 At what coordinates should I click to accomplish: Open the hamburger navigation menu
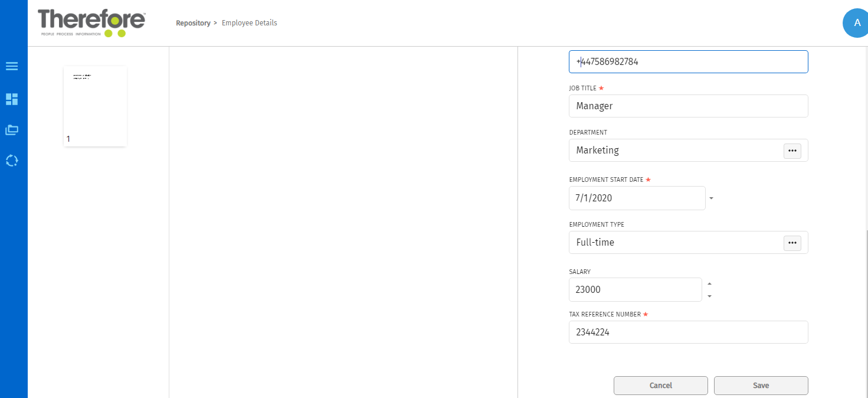click(x=12, y=66)
